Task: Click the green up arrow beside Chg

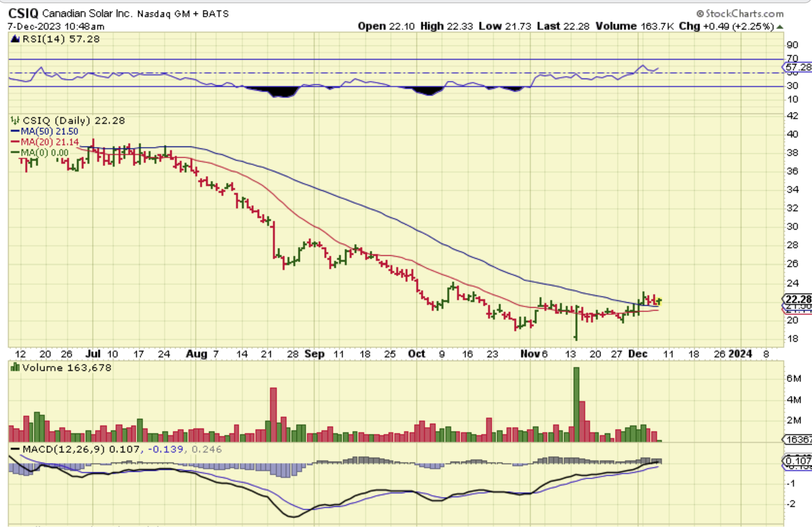Action: pyautogui.click(x=780, y=27)
